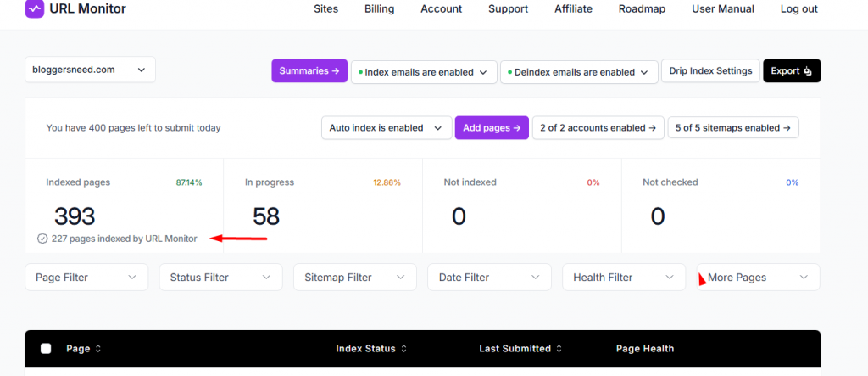The height and width of the screenshot is (376, 868).
Task: Click the 87.14% indexed percentage
Action: tap(189, 182)
